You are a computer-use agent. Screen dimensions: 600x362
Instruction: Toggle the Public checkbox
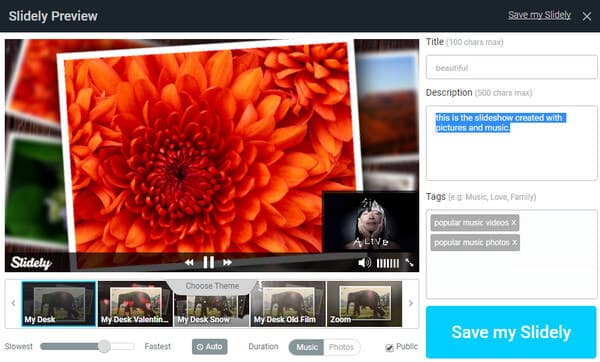pos(389,347)
